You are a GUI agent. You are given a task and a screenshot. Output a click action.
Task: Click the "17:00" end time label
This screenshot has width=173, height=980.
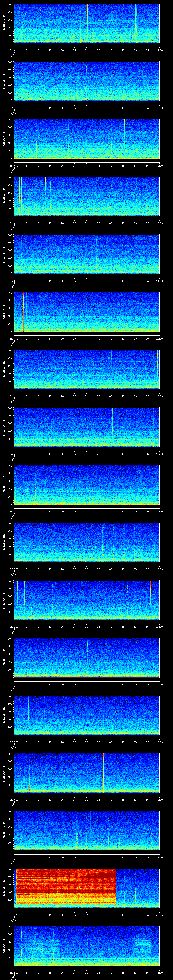click(159, 50)
